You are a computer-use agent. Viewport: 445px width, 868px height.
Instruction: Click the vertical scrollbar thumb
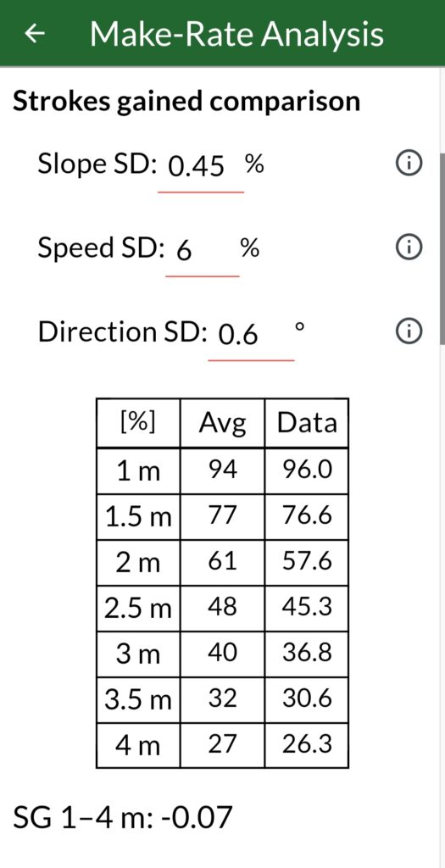(442, 249)
